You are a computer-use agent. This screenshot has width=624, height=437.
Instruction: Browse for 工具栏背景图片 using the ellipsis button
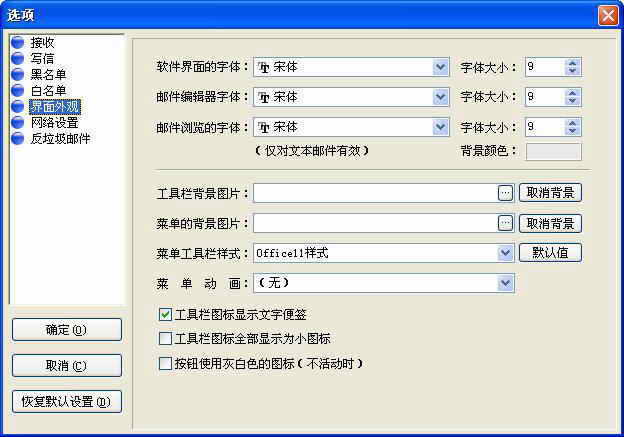(x=505, y=193)
